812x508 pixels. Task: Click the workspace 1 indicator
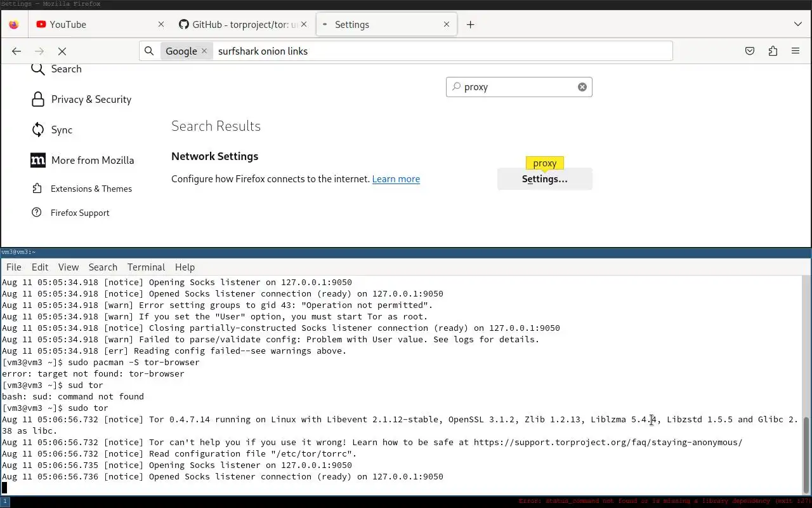[x=4, y=502]
